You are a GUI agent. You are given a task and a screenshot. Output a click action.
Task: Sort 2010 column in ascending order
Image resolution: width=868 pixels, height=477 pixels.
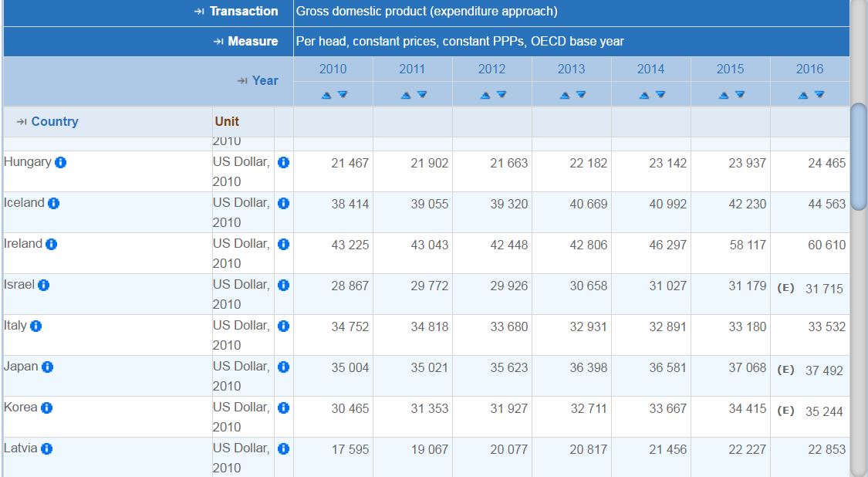(326, 95)
